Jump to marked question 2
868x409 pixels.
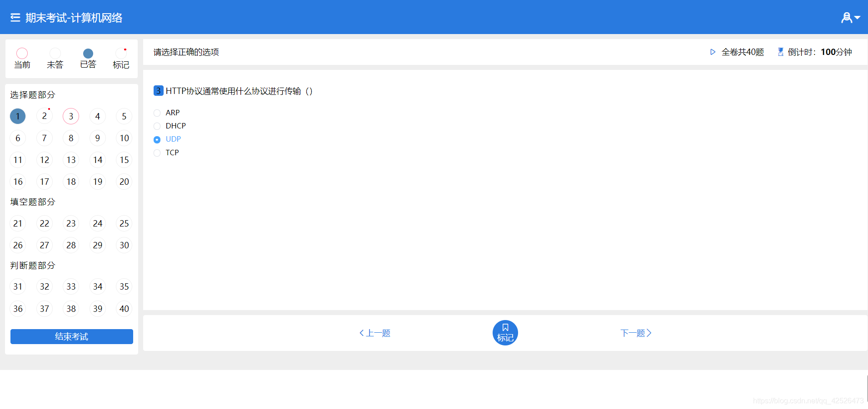coord(45,116)
